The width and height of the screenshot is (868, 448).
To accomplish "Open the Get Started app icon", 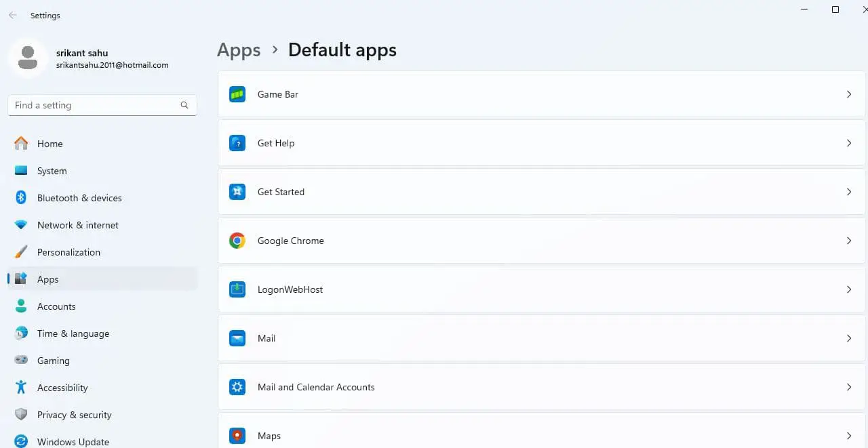I will click(x=237, y=192).
